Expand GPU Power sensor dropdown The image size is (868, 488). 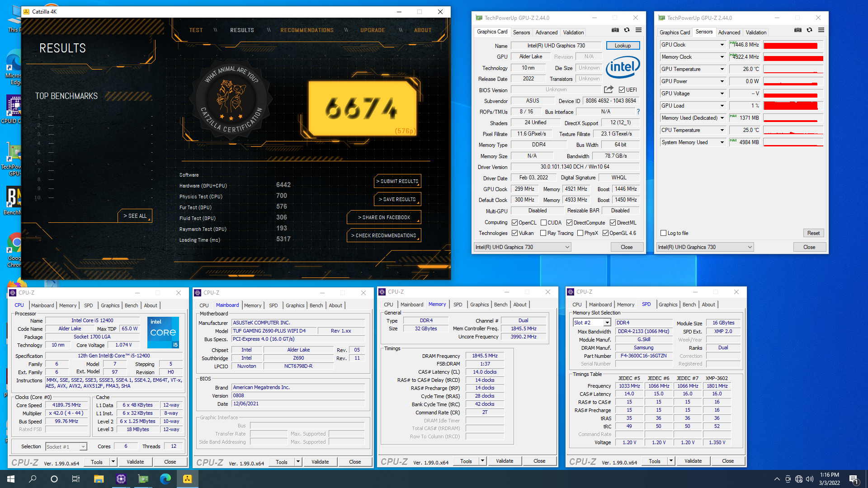pos(722,81)
